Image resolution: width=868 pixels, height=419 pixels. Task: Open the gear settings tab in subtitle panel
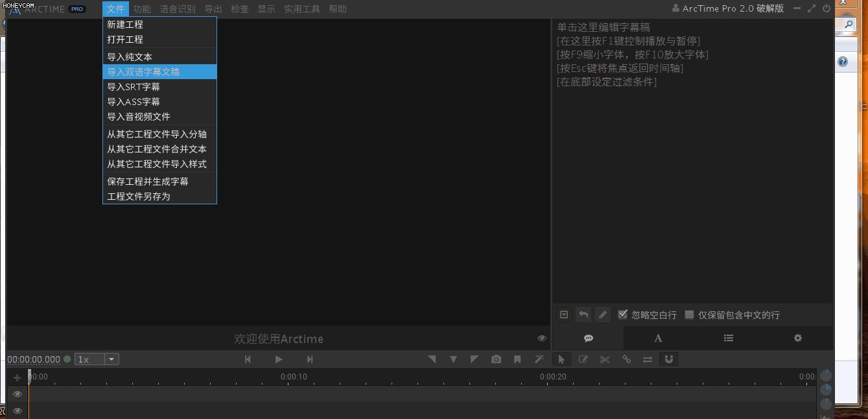pos(797,338)
